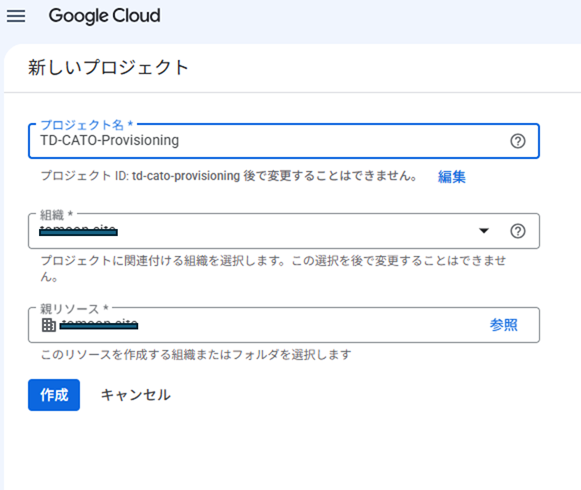581x490 pixels.
Task: Click inside the 親リソース field
Action: click(x=284, y=325)
